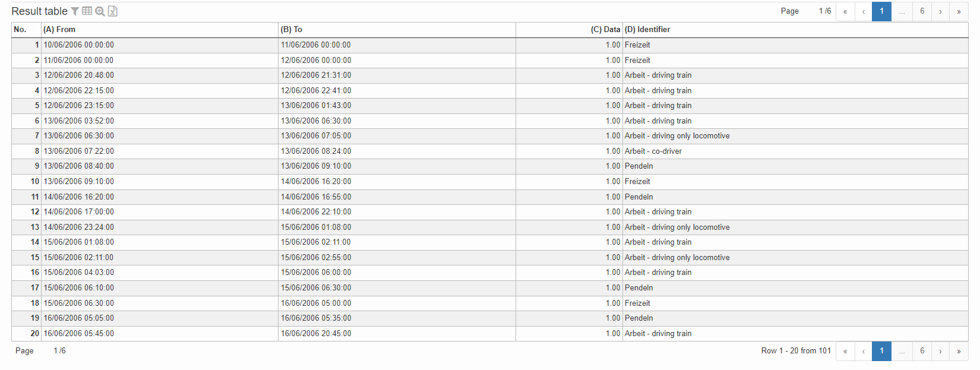
Task: Go to first page using upper « button
Action: click(x=845, y=11)
